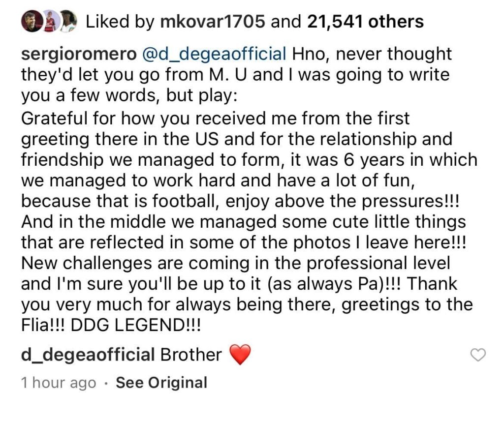The height and width of the screenshot is (421, 504).
Task: View the list of 21,541 others who liked
Action: point(366,22)
